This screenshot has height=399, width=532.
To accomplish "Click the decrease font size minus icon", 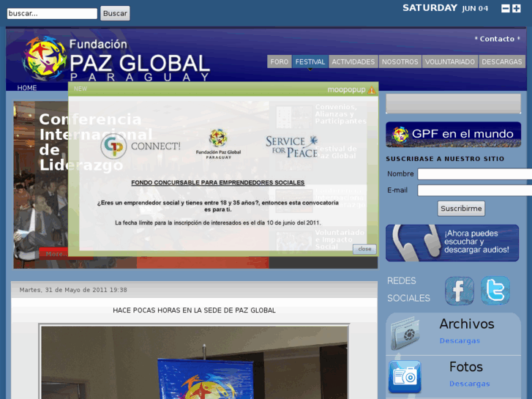I will click(x=505, y=9).
